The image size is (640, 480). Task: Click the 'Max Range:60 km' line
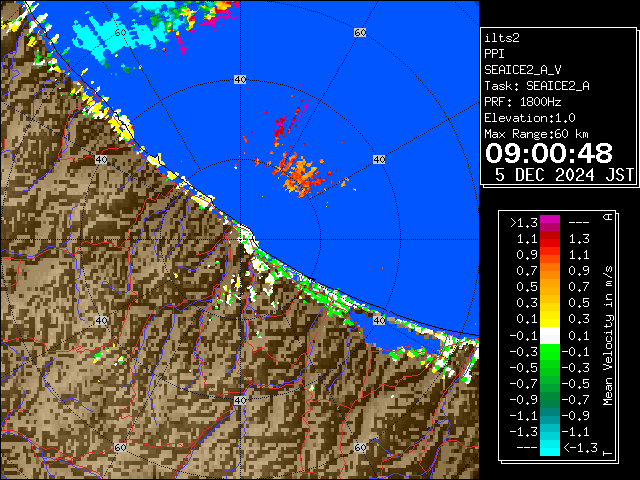point(536,134)
